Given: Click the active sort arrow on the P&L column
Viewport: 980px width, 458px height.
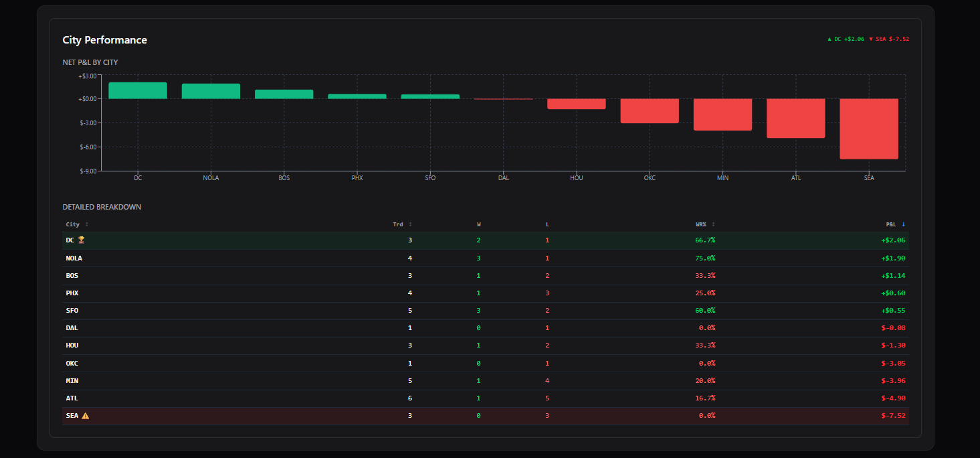Looking at the screenshot, I should [x=904, y=224].
